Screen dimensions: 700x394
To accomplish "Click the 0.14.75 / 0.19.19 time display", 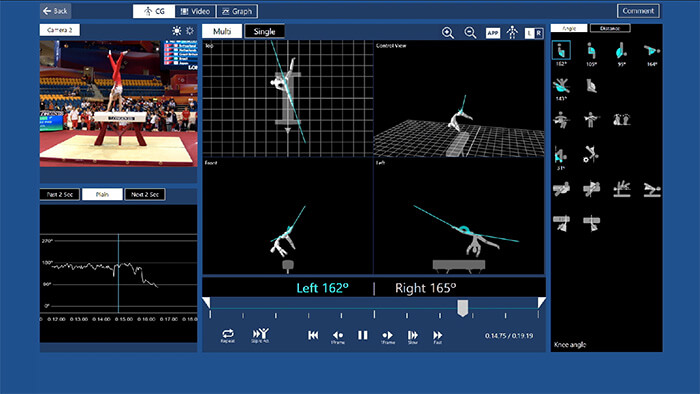I will [x=509, y=336].
